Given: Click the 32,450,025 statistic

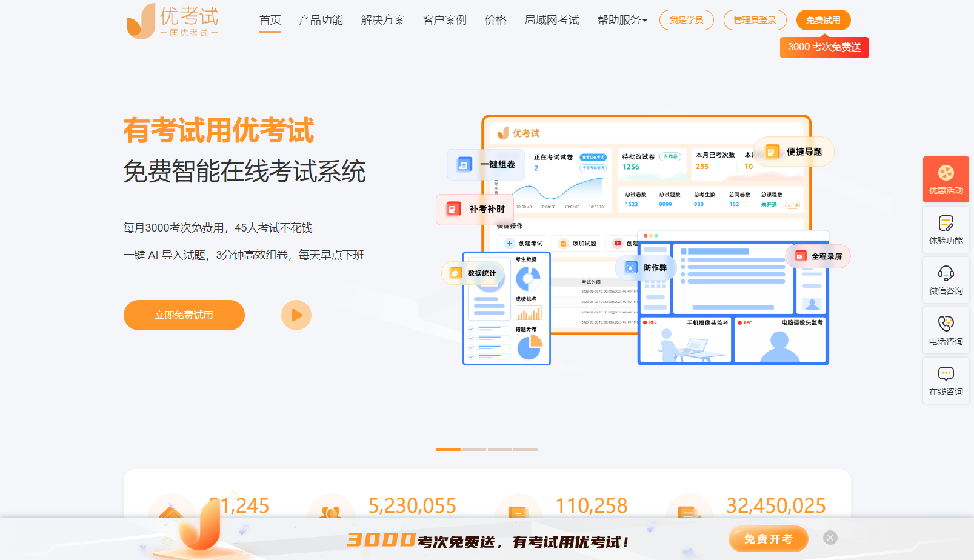Looking at the screenshot, I should pos(776,505).
